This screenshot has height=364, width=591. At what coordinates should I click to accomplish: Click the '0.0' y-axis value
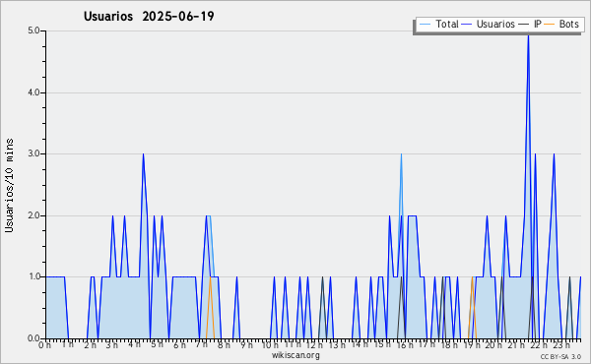click(x=33, y=338)
